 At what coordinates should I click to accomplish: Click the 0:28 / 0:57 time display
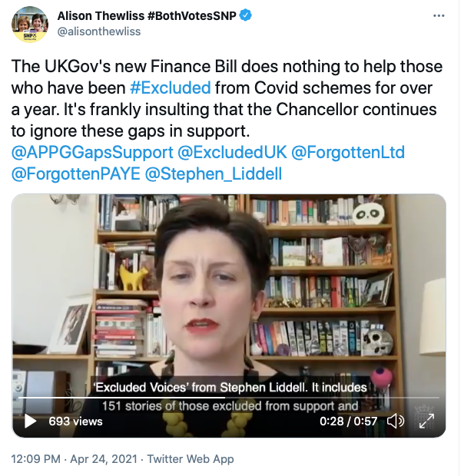point(348,421)
